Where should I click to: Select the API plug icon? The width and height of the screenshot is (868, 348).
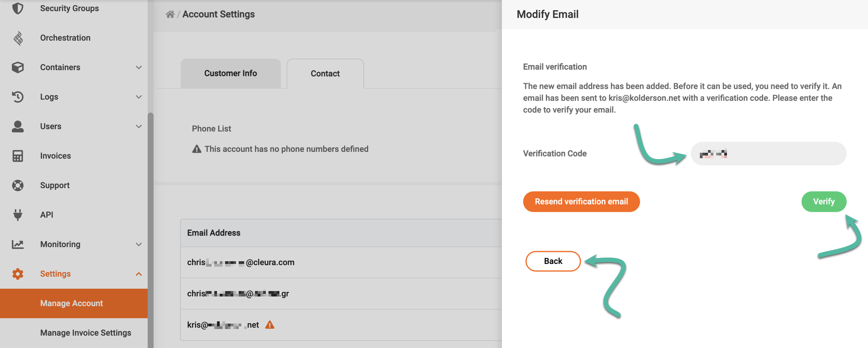pos(18,215)
